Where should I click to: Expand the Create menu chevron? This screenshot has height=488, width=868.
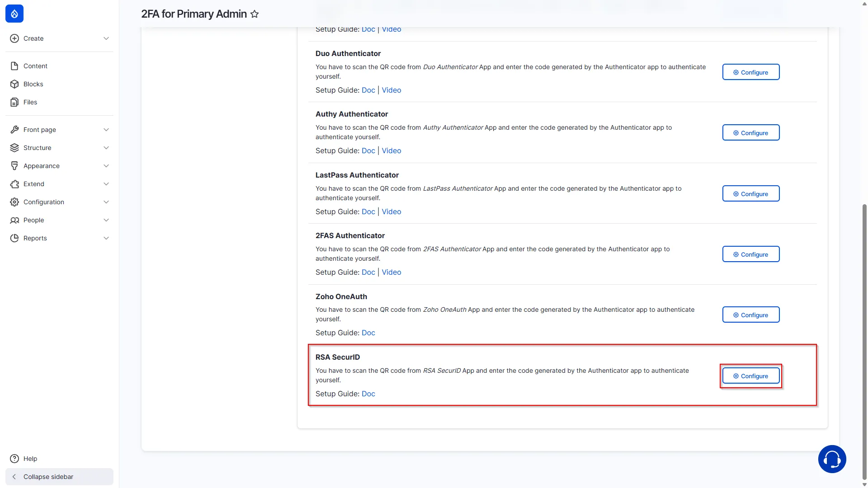click(106, 38)
